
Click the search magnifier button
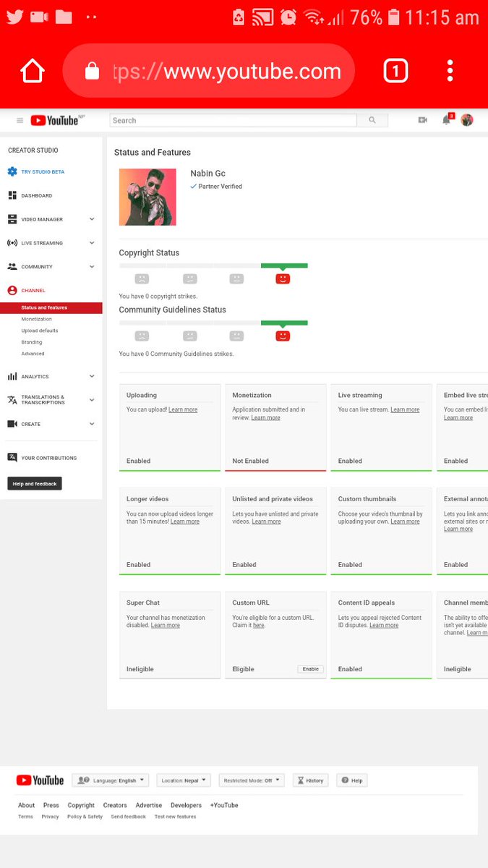coord(372,121)
